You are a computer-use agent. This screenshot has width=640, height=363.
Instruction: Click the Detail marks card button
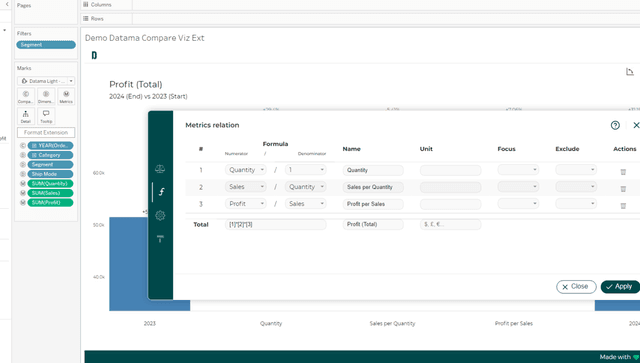[26, 116]
